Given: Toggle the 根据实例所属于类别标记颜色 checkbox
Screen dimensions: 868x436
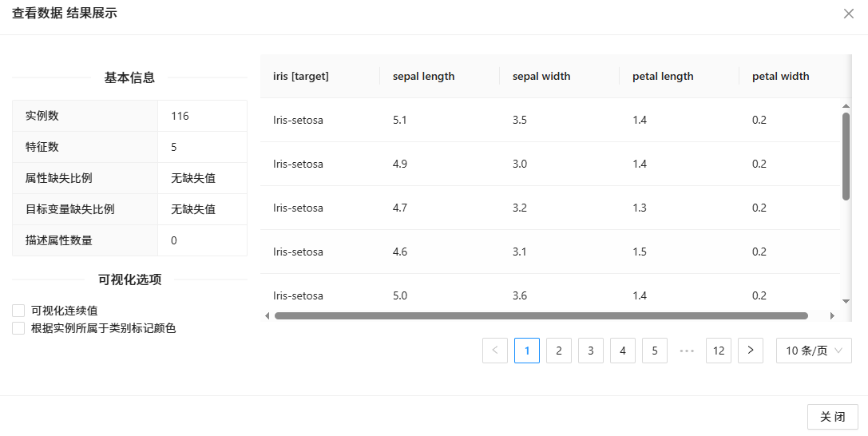Looking at the screenshot, I should click(x=18, y=328).
